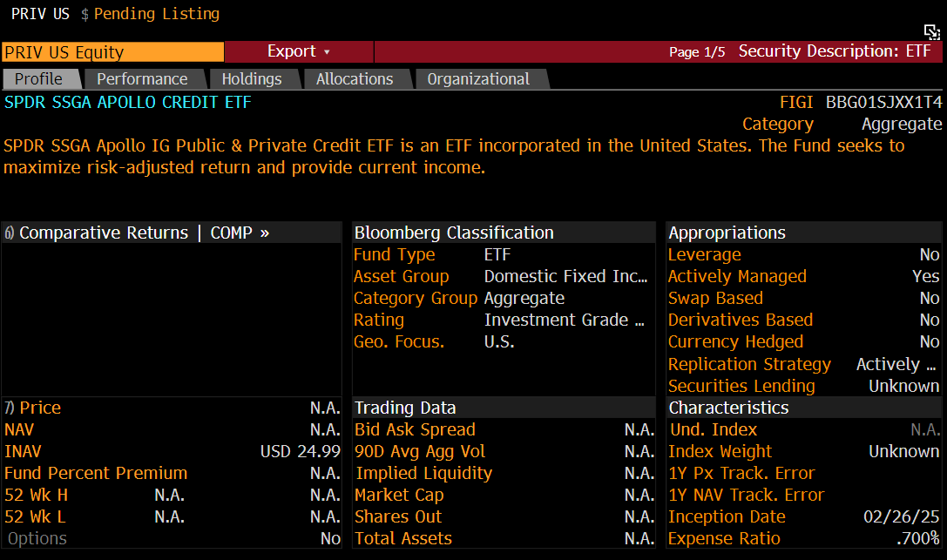Click the 1Y Px Track. Error label

742,473
